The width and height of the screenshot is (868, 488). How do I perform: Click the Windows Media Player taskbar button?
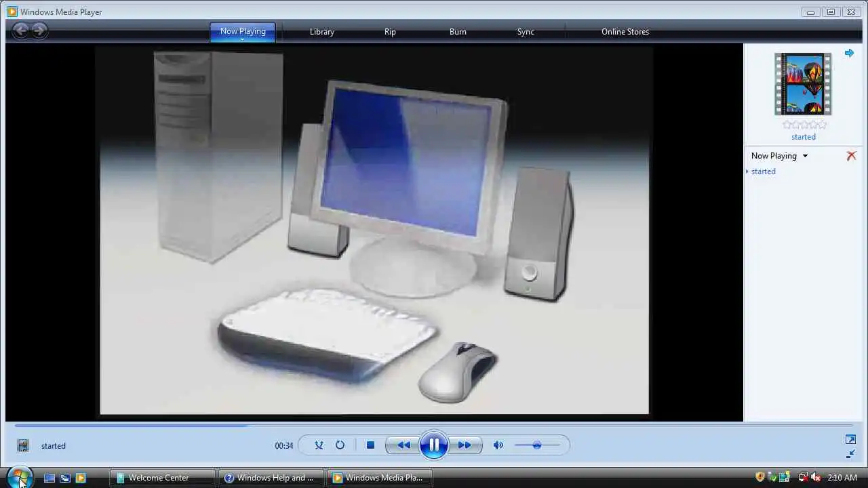(380, 478)
